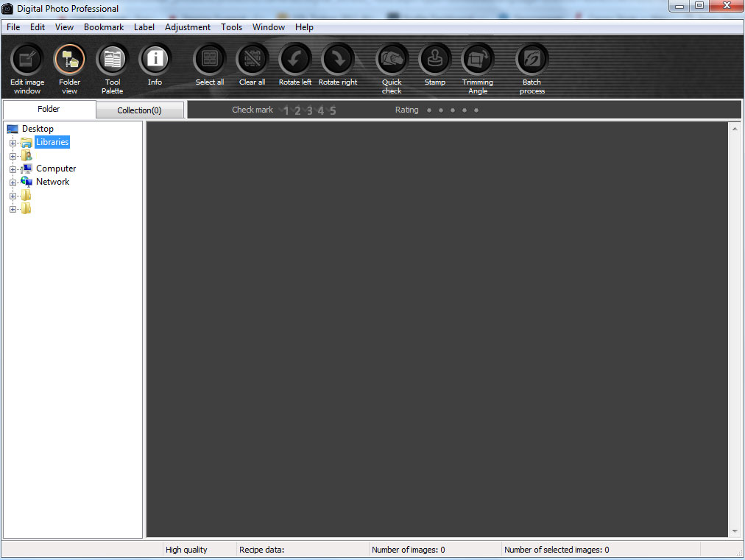Open the Tool Palette
The height and width of the screenshot is (560, 745).
coord(112,60)
